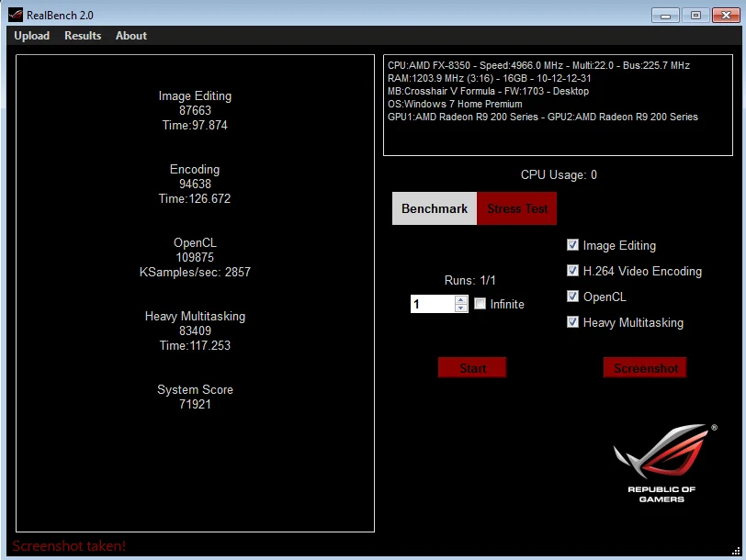Uncheck the Image Editing checkbox
746x560 pixels.
coord(573,245)
